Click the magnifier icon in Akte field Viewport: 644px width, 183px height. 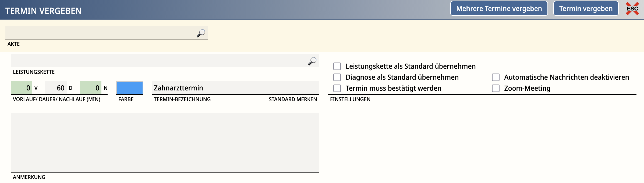tap(201, 33)
